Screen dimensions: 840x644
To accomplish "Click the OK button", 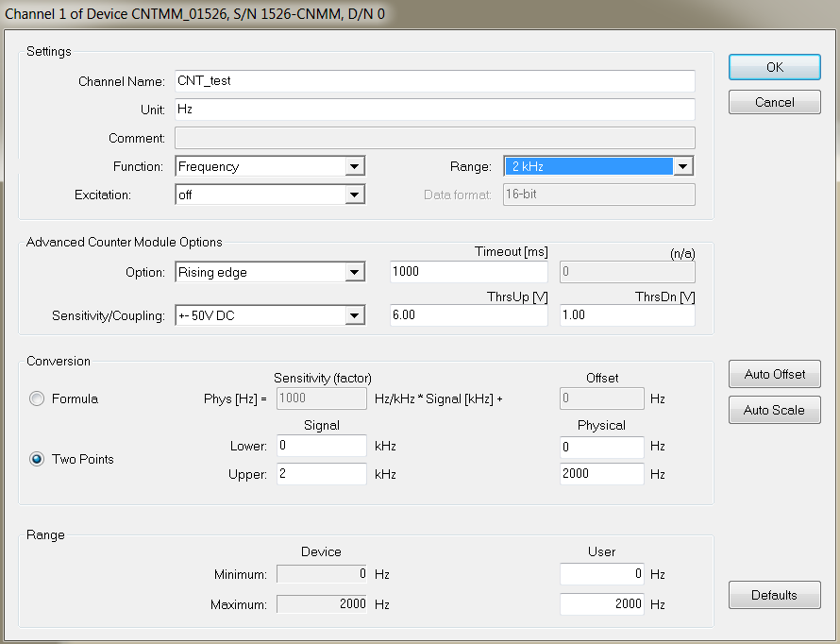I will [x=774, y=67].
